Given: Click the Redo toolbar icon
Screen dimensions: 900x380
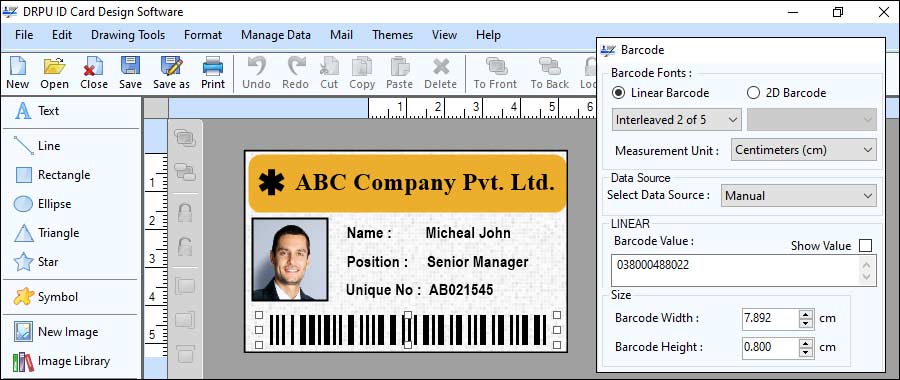Looking at the screenshot, I should coord(296,66).
